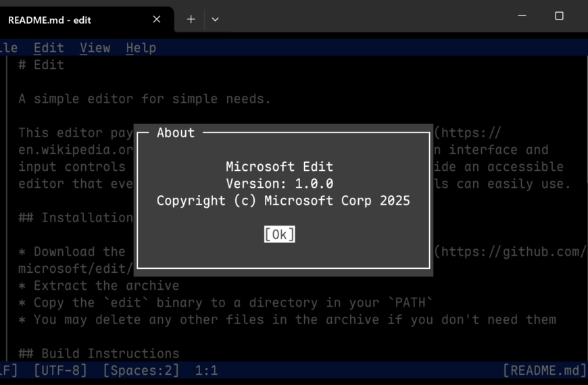Screen dimensions: 588x385
Task: Expand the terminal profile dropdown chevron
Action: (215, 20)
